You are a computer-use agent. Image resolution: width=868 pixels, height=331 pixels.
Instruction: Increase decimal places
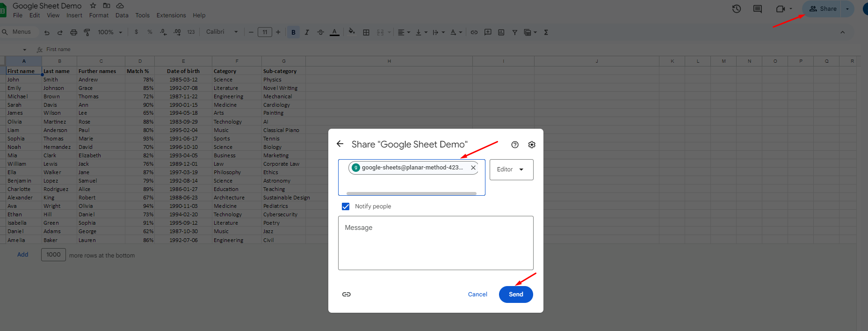tap(177, 32)
